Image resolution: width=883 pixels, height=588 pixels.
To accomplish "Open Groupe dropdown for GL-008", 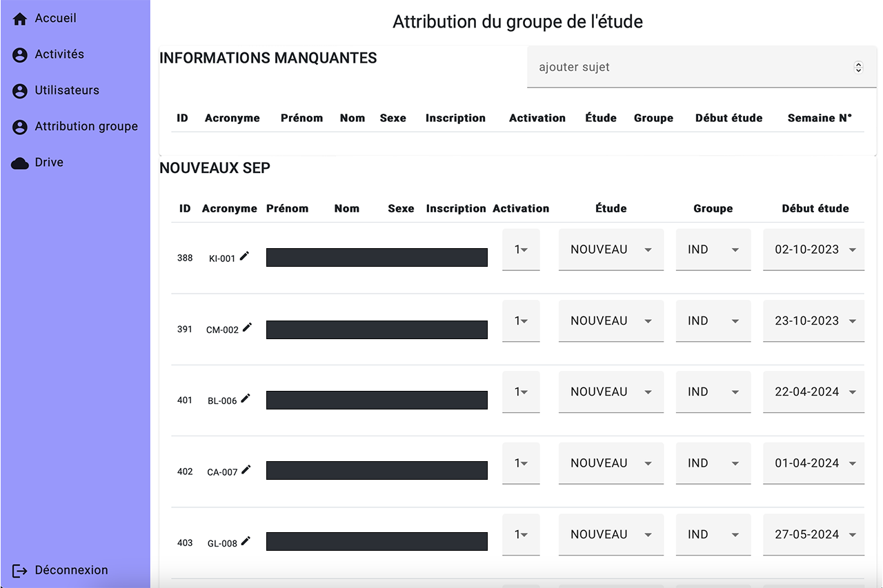I will click(713, 534).
